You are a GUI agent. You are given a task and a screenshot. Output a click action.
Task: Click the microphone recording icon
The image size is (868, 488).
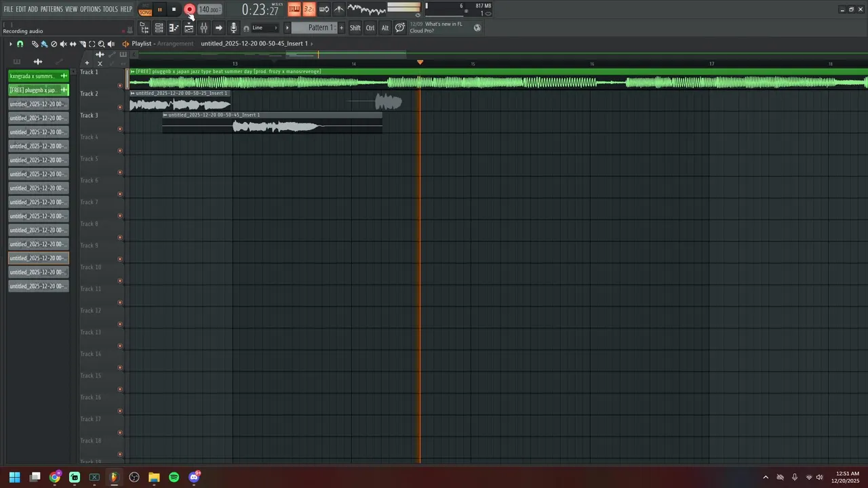pyautogui.click(x=234, y=28)
